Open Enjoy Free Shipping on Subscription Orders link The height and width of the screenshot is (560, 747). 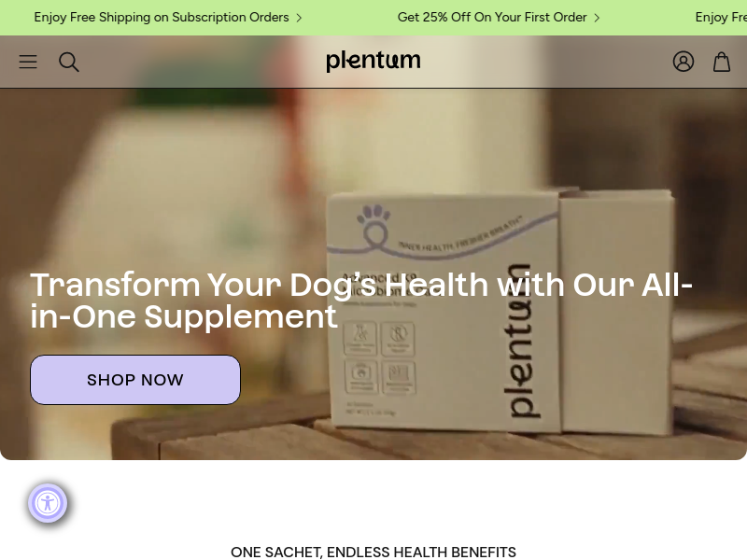[162, 18]
